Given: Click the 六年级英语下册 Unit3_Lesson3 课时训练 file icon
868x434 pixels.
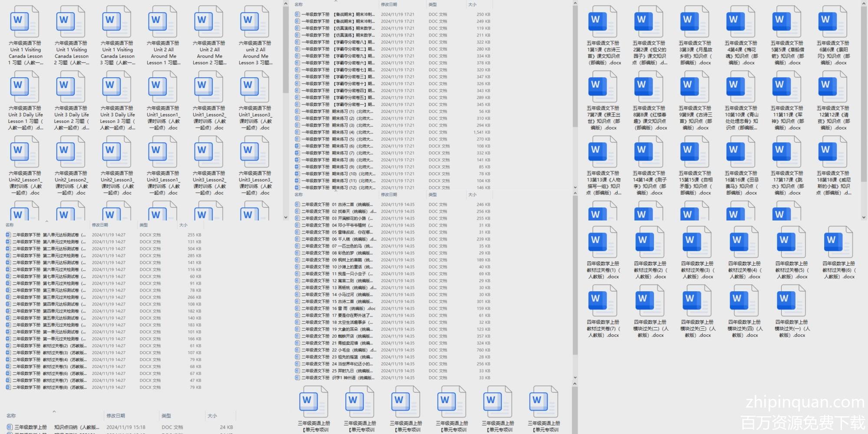Looking at the screenshot, I should click(x=255, y=152).
